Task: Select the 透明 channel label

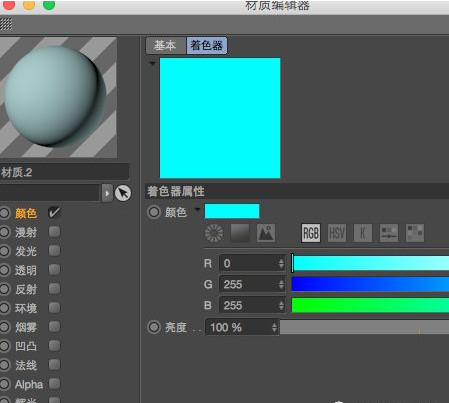Action: 26,270
